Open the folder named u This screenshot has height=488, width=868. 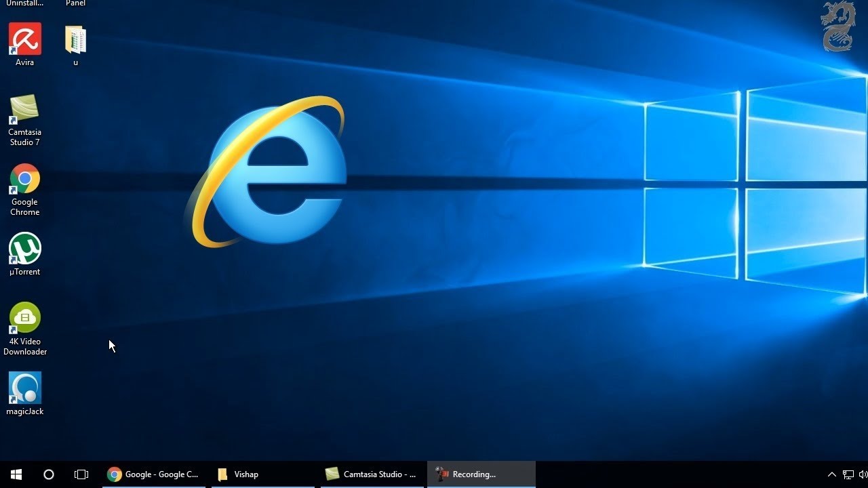tap(75, 37)
